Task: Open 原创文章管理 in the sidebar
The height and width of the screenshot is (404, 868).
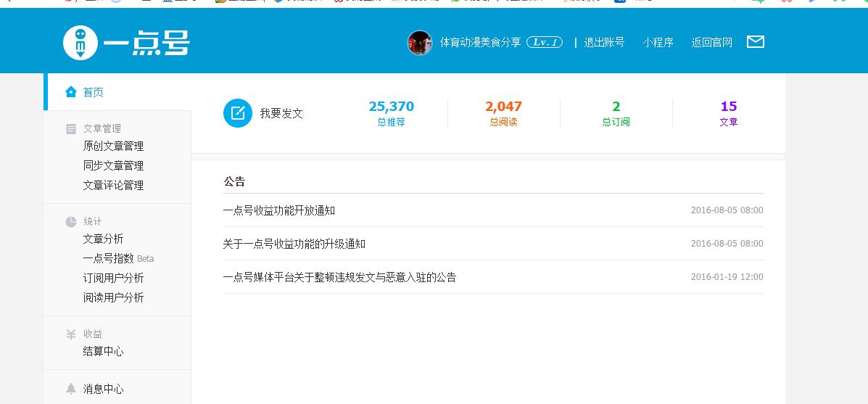Action: [113, 146]
